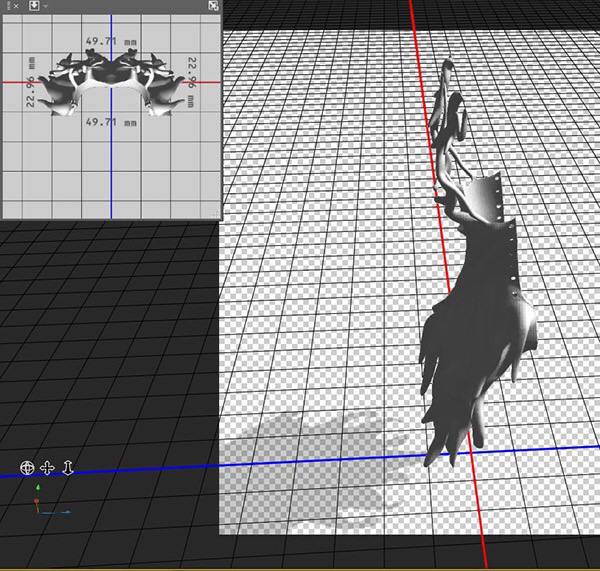Screen dimensions: 600x571
Task: Click the maximize sub-view icon in the top-right of the panel
Action: tap(213, 5)
